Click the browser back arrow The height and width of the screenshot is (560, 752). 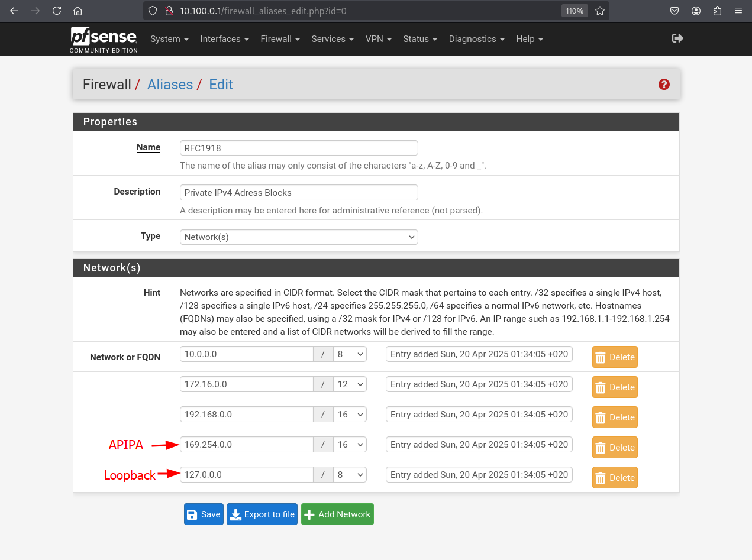pyautogui.click(x=14, y=11)
